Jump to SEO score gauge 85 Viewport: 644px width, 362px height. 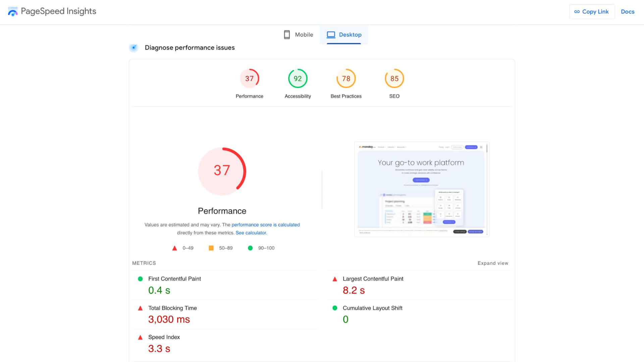tap(394, 78)
